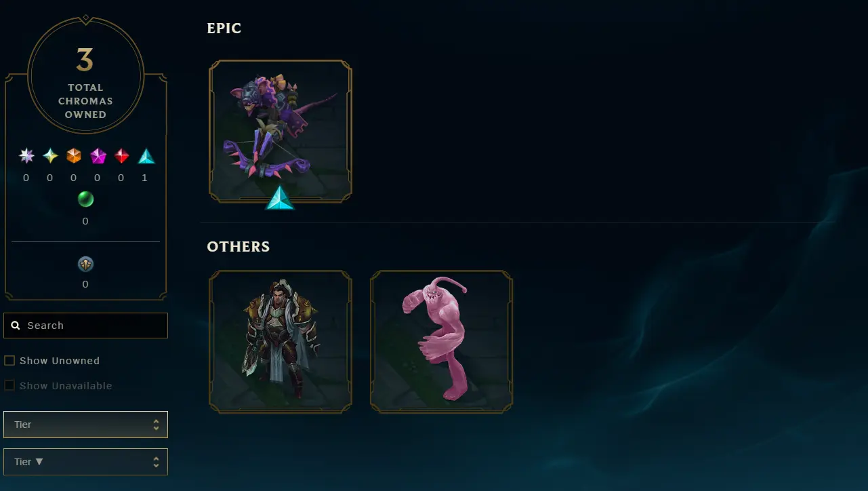The height and width of the screenshot is (491, 868).
Task: Click the Epic gem badge under purple chroma
Action: (280, 197)
